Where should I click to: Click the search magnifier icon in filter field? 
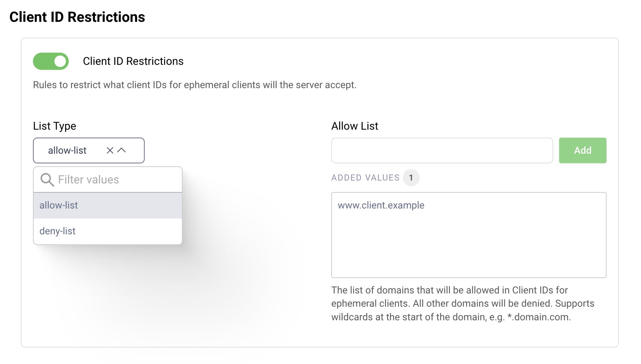47,179
